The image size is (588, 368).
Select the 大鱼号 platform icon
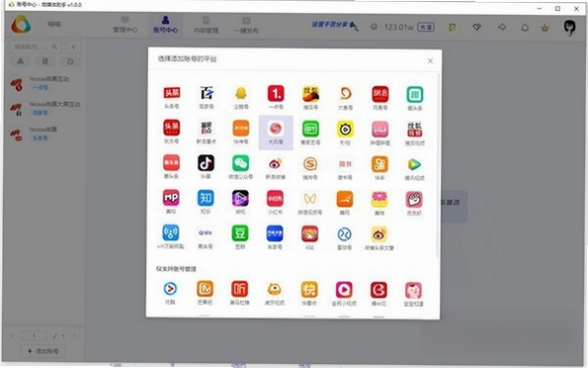click(x=345, y=94)
